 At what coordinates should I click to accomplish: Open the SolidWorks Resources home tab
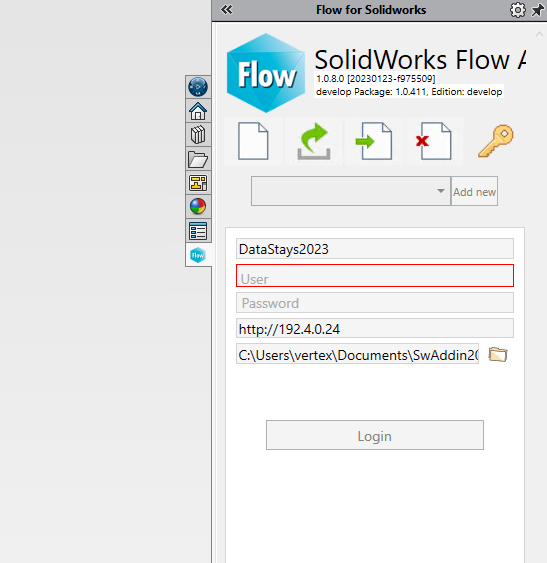tap(198, 111)
